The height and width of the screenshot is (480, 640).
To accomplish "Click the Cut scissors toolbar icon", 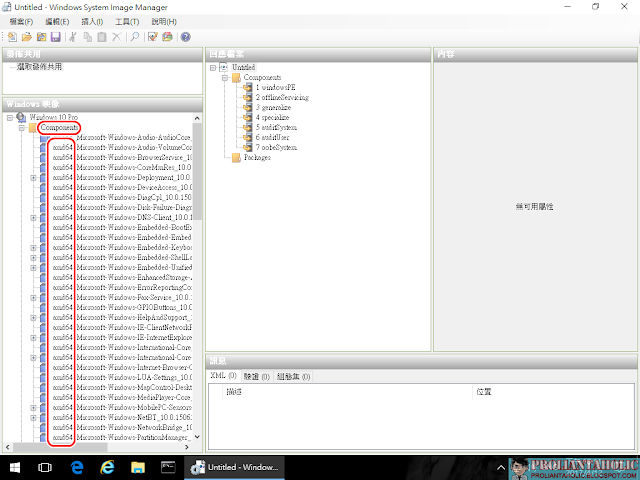I will coord(73,37).
